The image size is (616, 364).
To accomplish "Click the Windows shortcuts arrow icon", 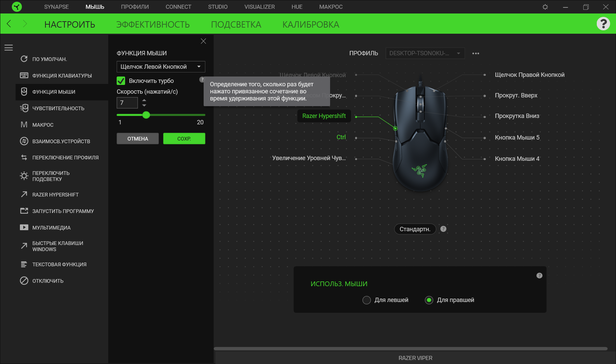I will (24, 246).
